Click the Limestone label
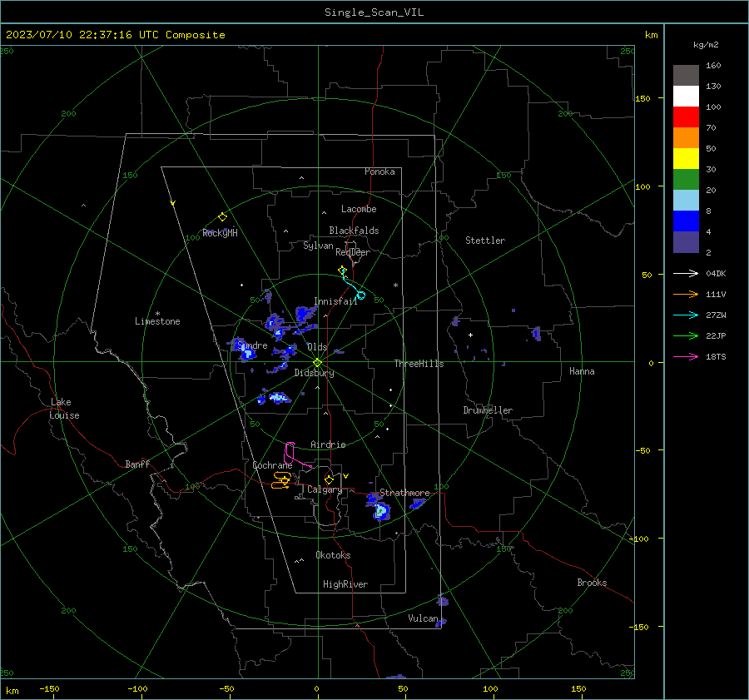The image size is (749, 700). [x=157, y=321]
